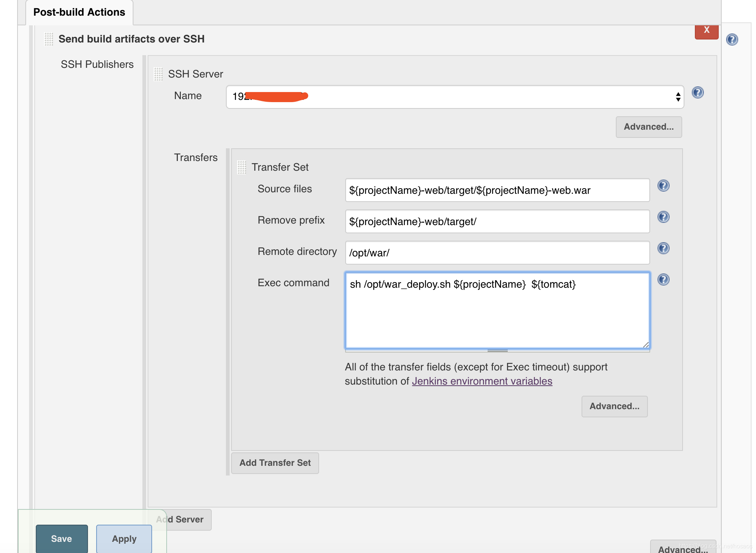
Task: Grab the SSH Server drag handle
Action: (x=158, y=74)
